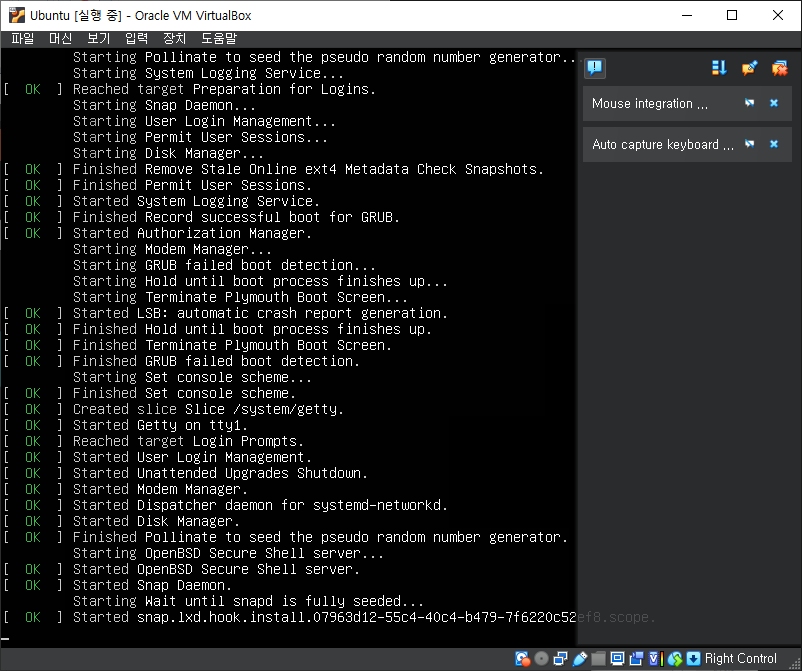Click the optical disc status icon
The width and height of the screenshot is (802, 671).
tap(541, 659)
